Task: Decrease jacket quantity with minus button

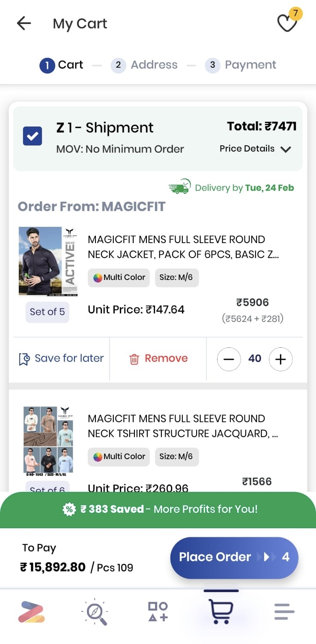Action: coord(229,359)
